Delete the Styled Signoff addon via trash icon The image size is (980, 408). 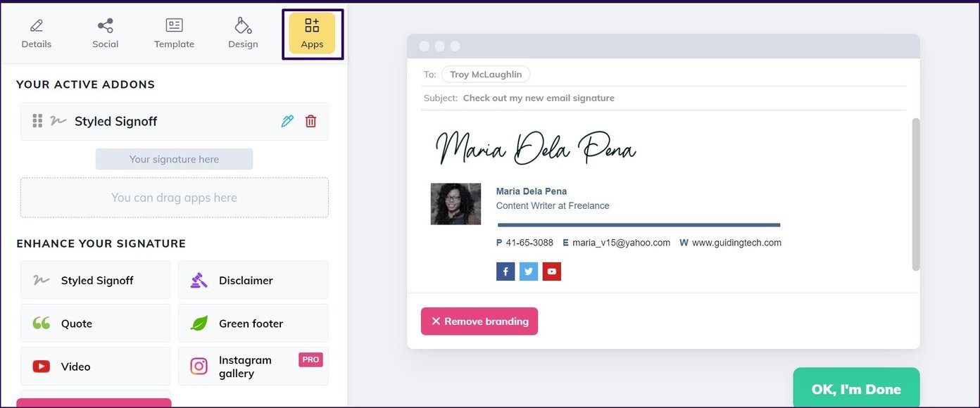pos(310,121)
